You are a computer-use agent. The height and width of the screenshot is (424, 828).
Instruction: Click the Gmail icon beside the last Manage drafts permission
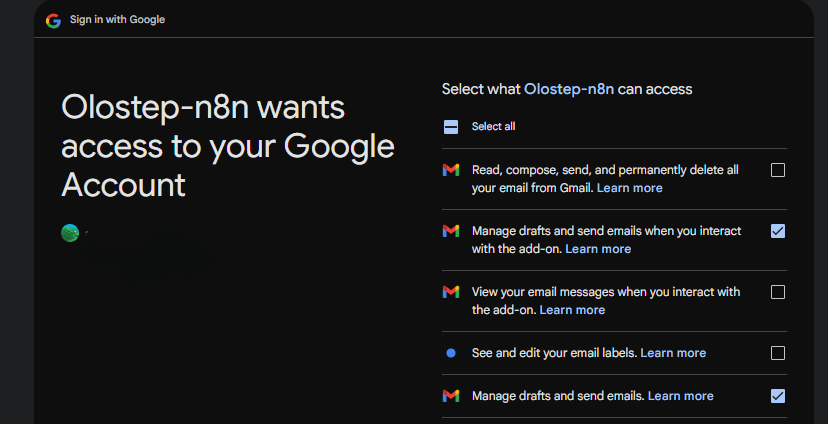click(x=450, y=396)
